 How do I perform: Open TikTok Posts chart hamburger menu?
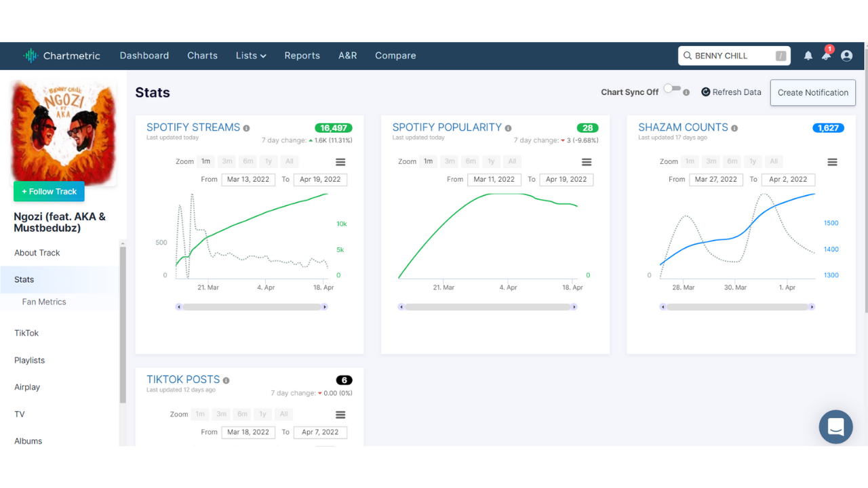tap(340, 415)
